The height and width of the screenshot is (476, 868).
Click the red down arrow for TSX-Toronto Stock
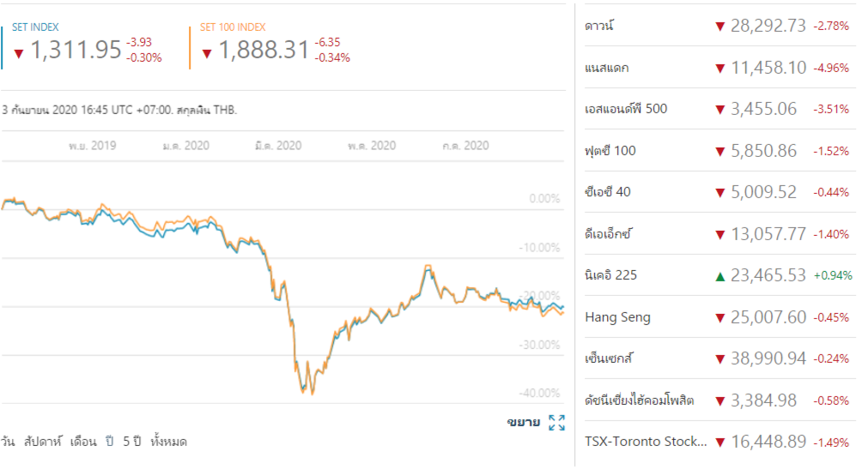pyautogui.click(x=720, y=443)
